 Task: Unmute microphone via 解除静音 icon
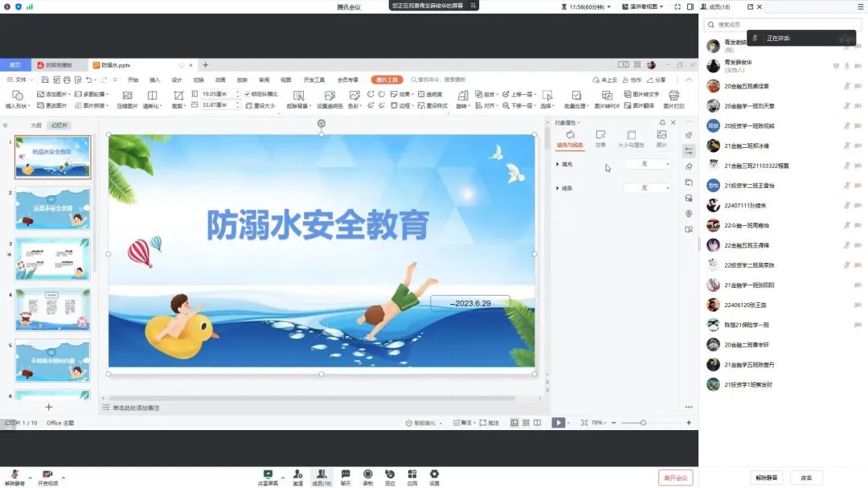[14, 474]
